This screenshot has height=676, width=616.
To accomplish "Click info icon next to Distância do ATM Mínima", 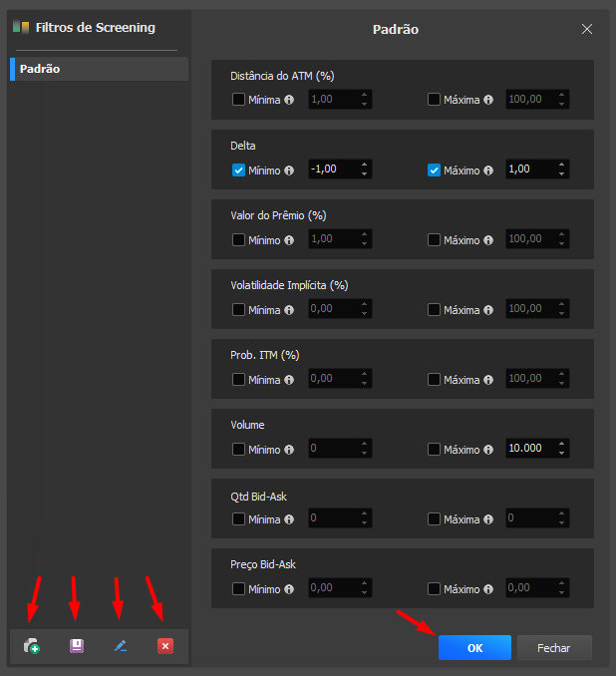I will (x=289, y=100).
